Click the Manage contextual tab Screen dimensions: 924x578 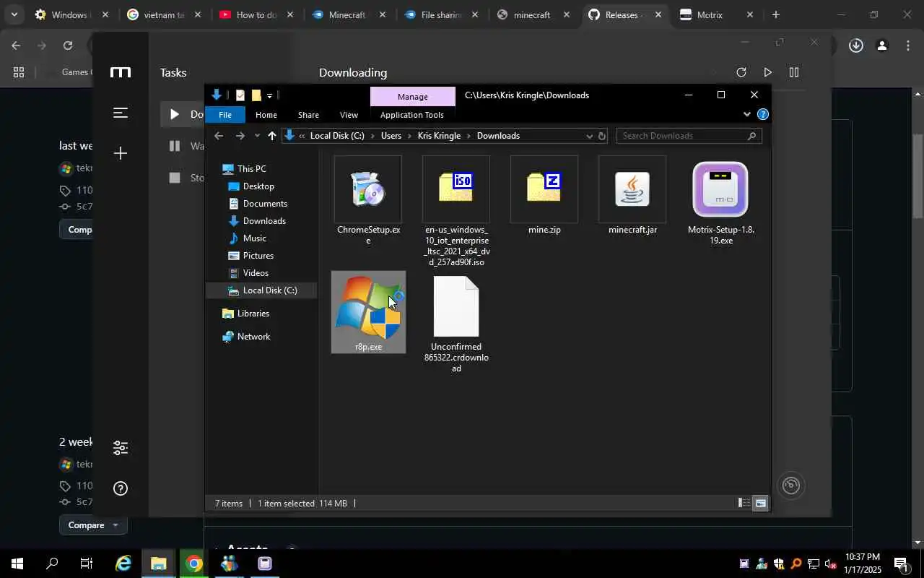[x=413, y=96]
